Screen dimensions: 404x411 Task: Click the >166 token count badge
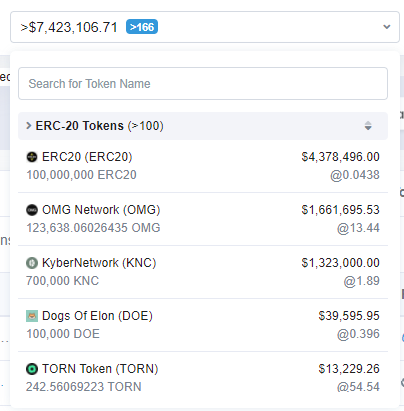[142, 27]
